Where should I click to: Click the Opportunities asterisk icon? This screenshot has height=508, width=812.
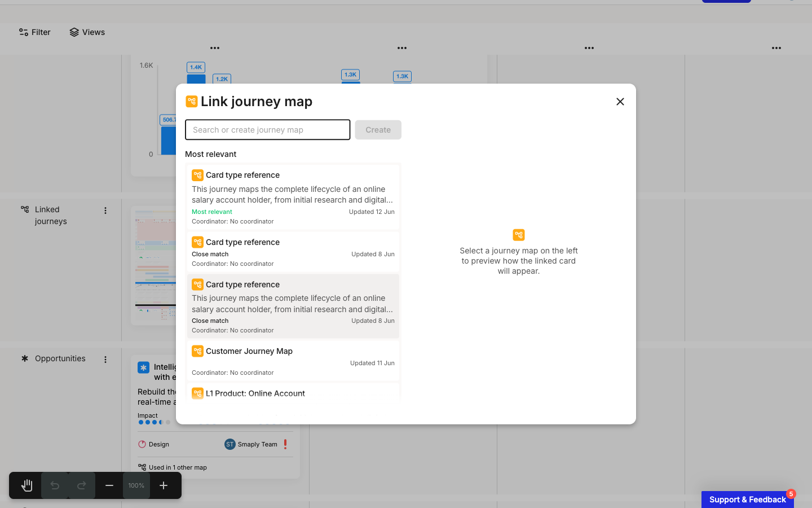[x=25, y=358]
